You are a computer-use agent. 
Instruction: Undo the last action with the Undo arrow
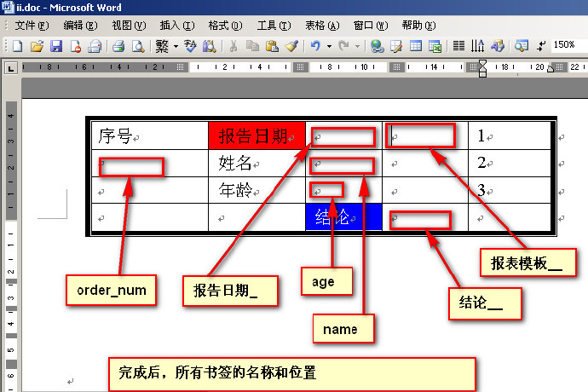(x=315, y=46)
